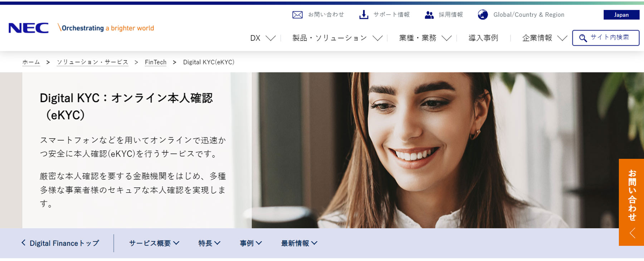Expand the 最新情報 section menu
644x261 pixels.
pyautogui.click(x=299, y=243)
